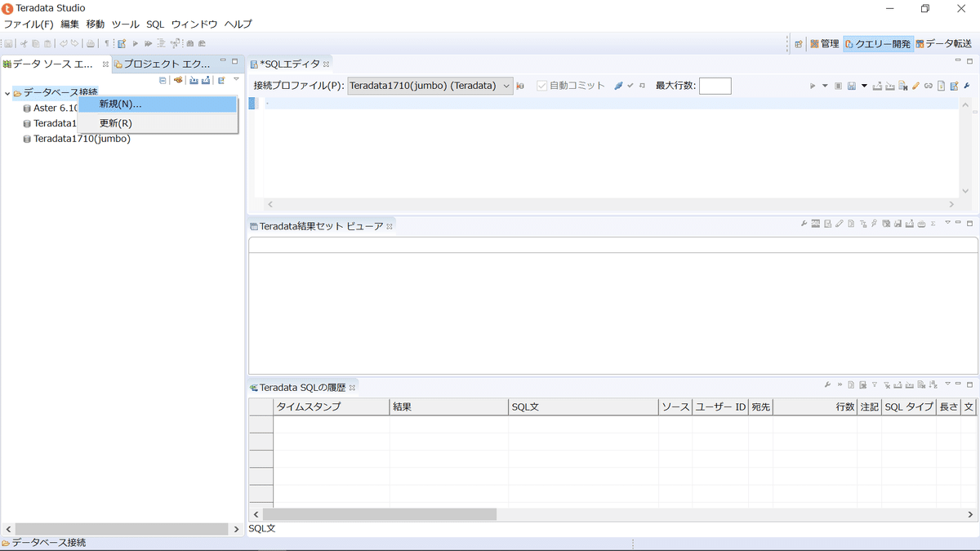Minimize the data source explorer panel

point(224,60)
